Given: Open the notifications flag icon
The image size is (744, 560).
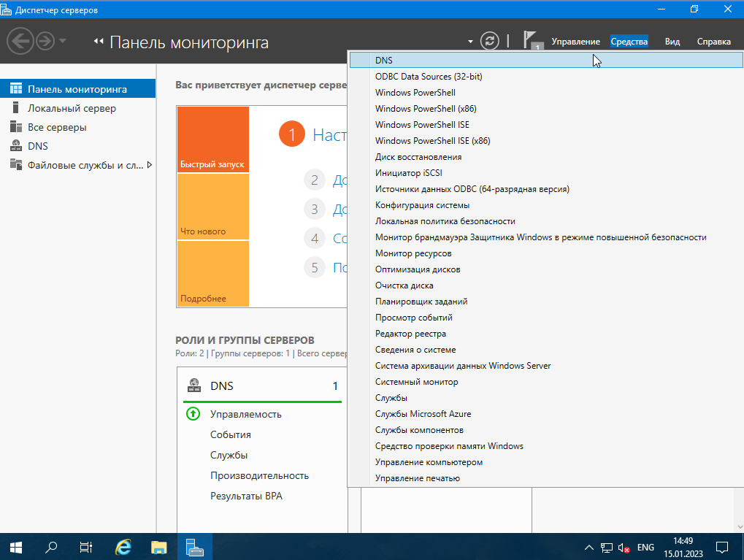Looking at the screenshot, I should 533,40.
